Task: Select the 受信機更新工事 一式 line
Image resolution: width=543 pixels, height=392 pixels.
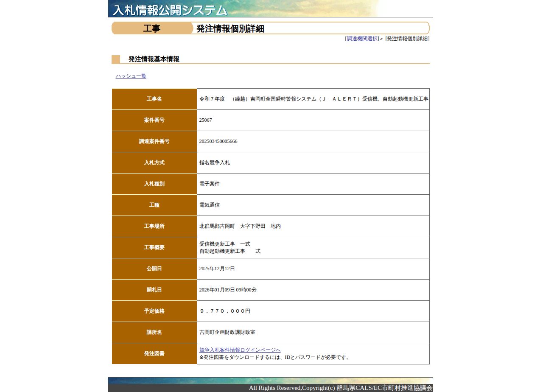Action: (x=225, y=244)
